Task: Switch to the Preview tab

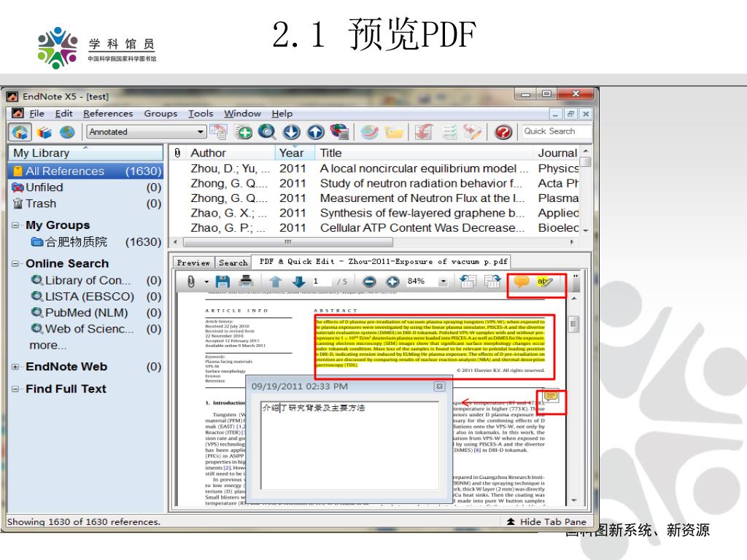Action: click(193, 262)
